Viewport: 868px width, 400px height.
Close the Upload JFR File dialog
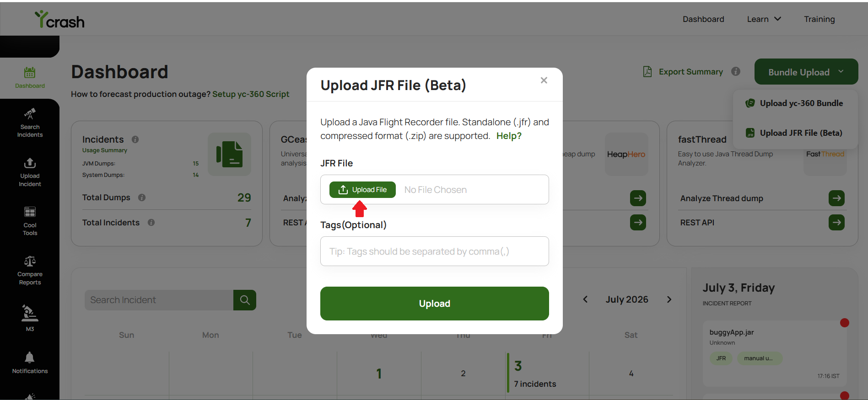tap(544, 80)
